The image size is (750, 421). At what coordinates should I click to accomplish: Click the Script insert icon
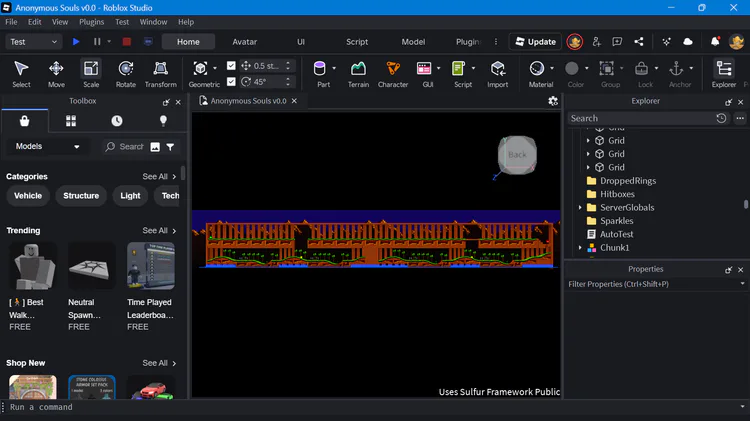(458, 68)
